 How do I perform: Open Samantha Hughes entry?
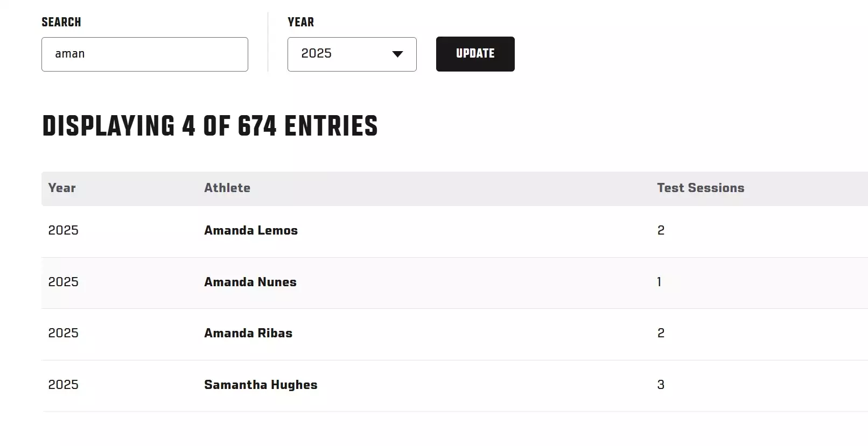click(261, 385)
